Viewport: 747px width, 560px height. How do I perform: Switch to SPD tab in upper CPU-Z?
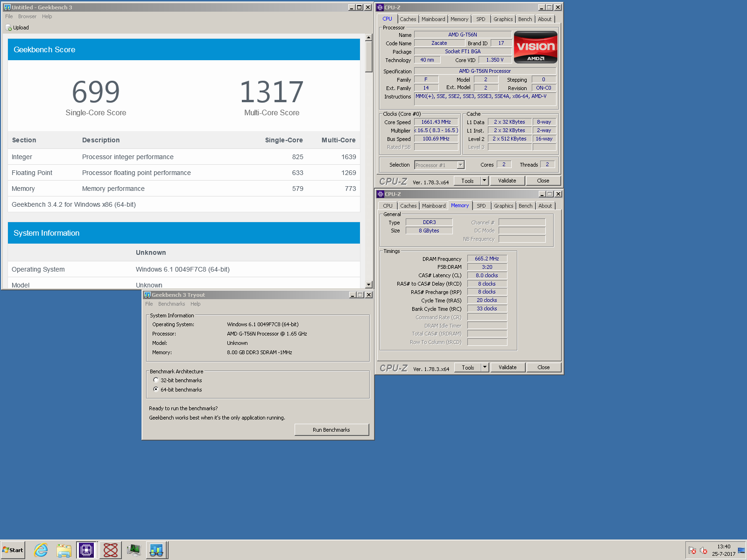481,19
